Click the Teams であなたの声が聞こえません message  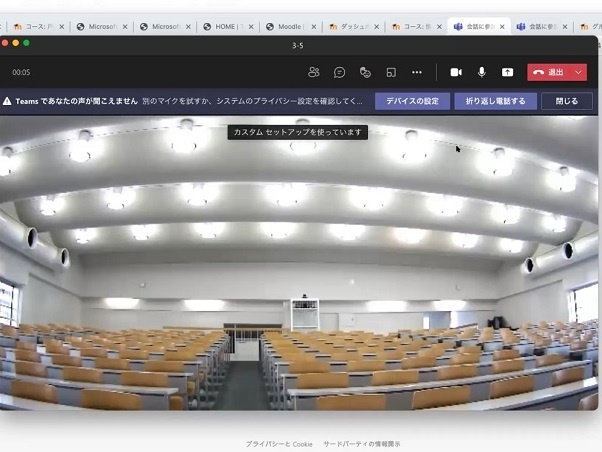[x=76, y=101]
